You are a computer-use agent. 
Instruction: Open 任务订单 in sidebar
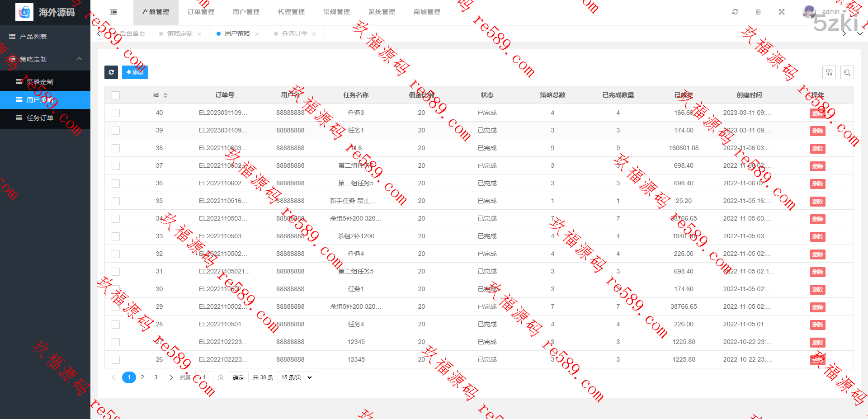45,118
